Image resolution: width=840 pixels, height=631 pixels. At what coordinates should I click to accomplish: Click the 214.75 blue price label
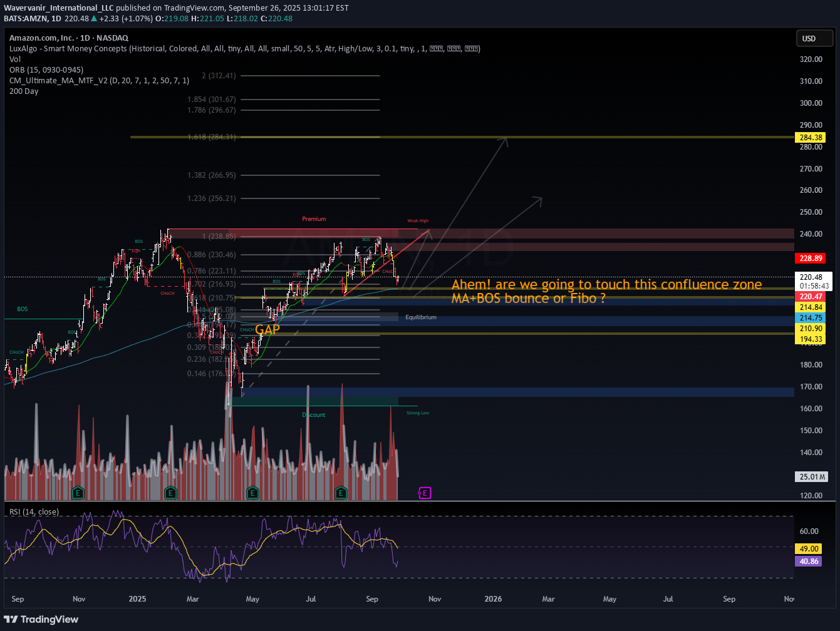pos(811,318)
